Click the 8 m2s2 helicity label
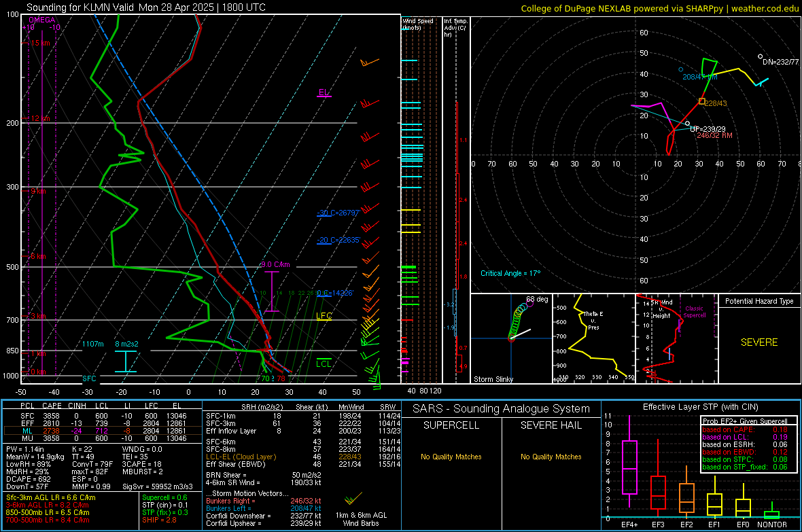 pos(126,344)
